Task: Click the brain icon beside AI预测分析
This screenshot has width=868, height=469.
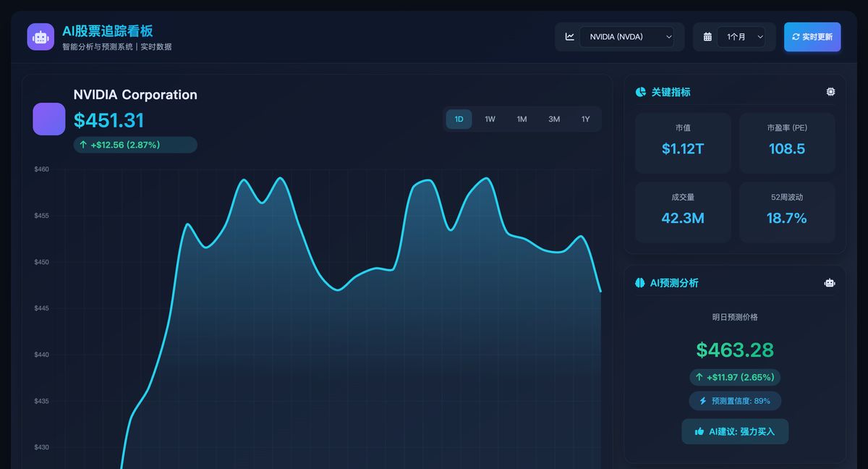Action: [x=639, y=282]
